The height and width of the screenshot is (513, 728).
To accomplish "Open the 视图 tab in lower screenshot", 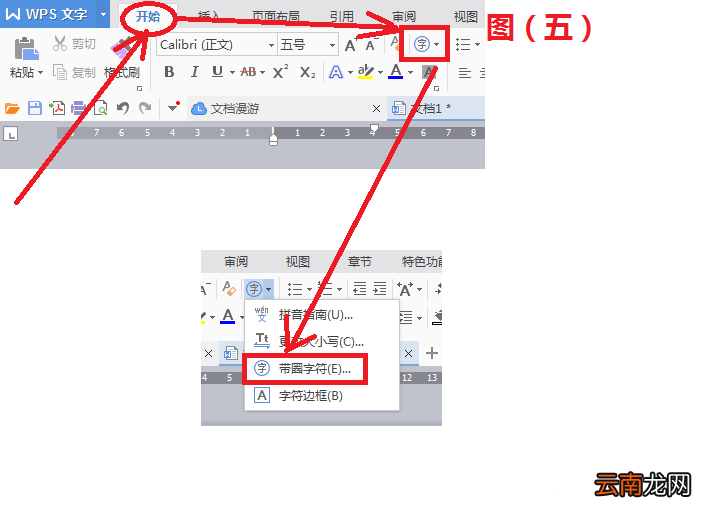I will point(298,262).
